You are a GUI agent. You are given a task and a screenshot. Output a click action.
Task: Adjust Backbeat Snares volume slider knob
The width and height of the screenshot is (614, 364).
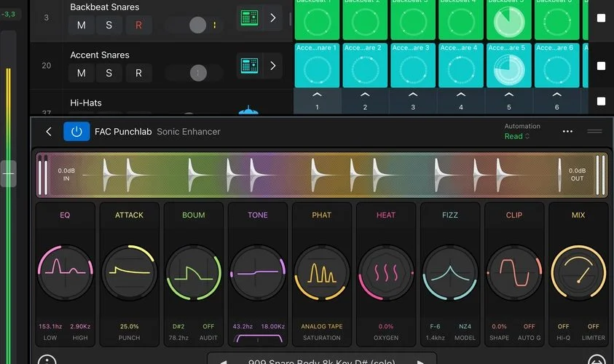coord(198,25)
